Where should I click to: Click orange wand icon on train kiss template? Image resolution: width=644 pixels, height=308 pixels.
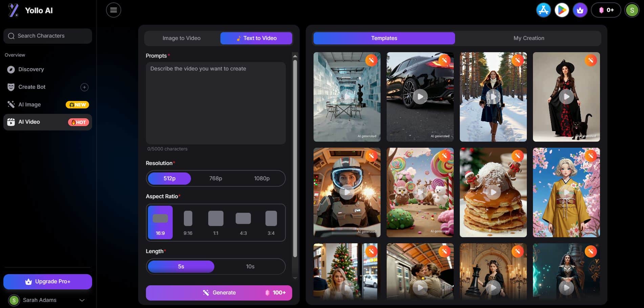pos(445,251)
